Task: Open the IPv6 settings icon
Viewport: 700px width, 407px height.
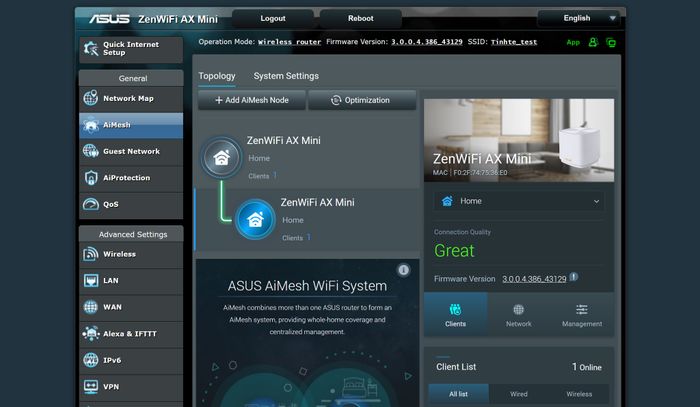Action: click(91, 360)
